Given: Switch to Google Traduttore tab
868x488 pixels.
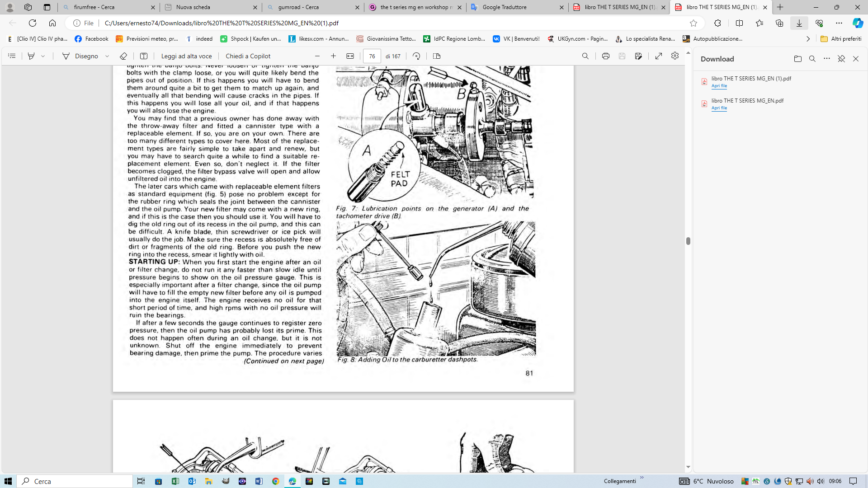Looking at the screenshot, I should pyautogui.click(x=504, y=7).
